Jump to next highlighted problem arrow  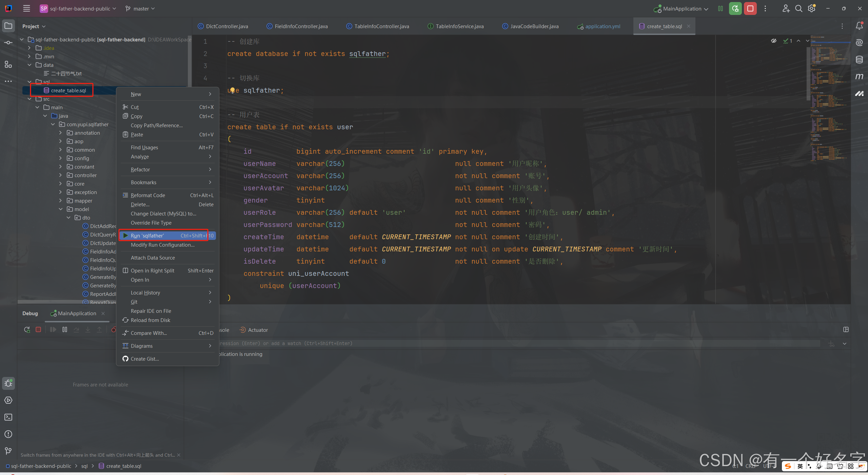808,41
